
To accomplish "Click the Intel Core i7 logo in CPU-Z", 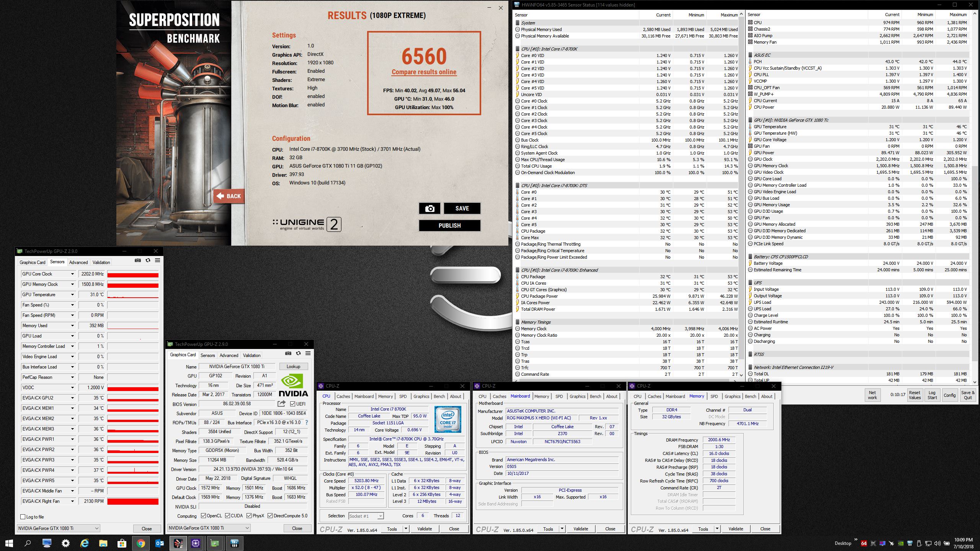I will click(448, 419).
